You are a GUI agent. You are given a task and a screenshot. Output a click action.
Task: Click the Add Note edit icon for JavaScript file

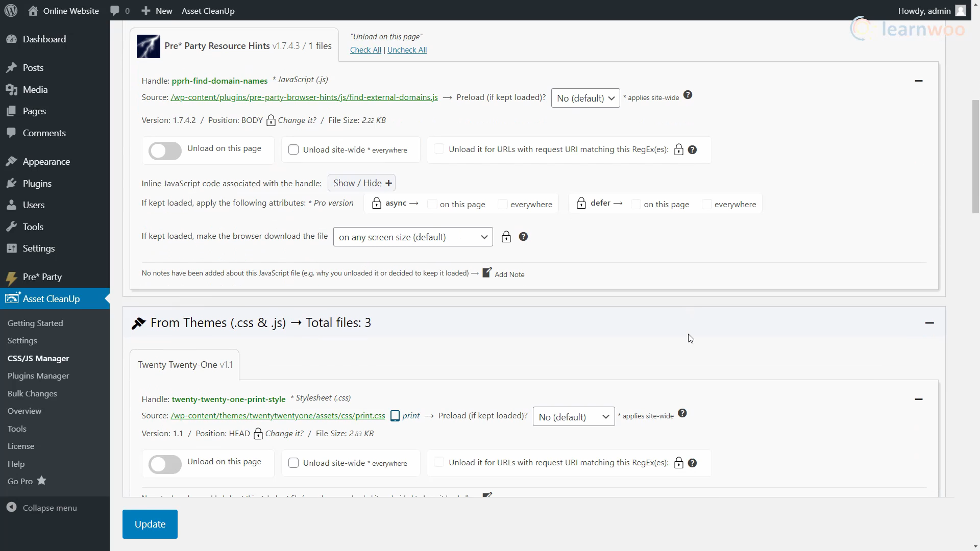pos(487,272)
